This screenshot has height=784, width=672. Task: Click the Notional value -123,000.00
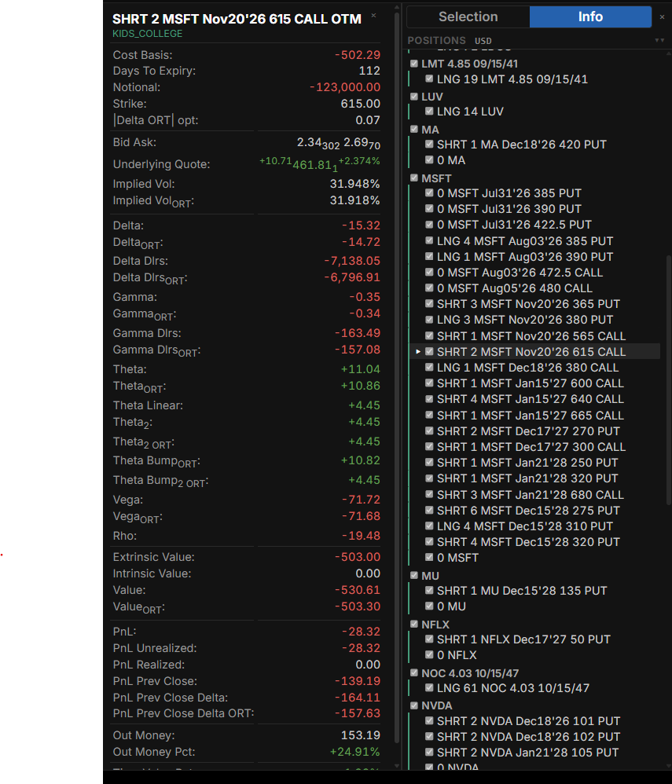[x=345, y=87]
